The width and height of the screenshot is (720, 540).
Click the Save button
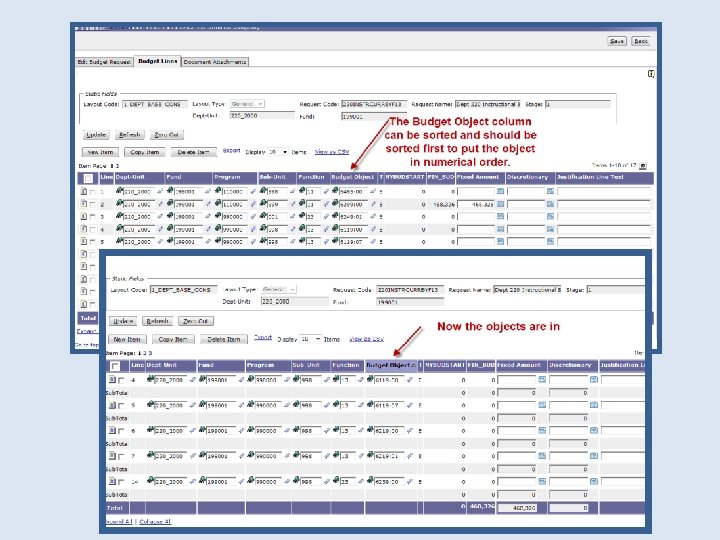coord(617,41)
